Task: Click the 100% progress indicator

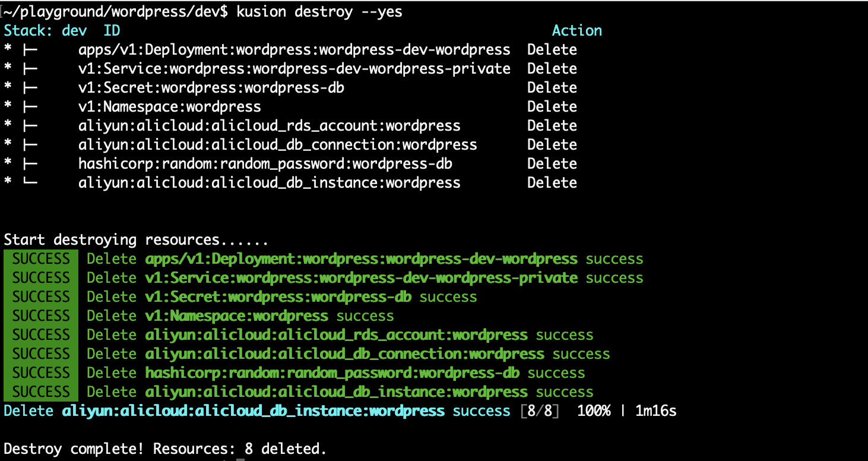Action: (x=594, y=411)
